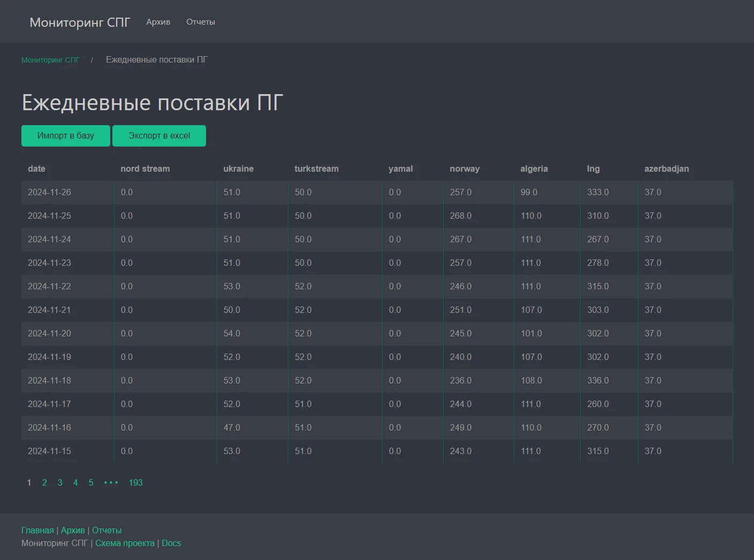Image resolution: width=754 pixels, height=560 pixels.
Task: Go to page 3 of the table
Action: (60, 482)
